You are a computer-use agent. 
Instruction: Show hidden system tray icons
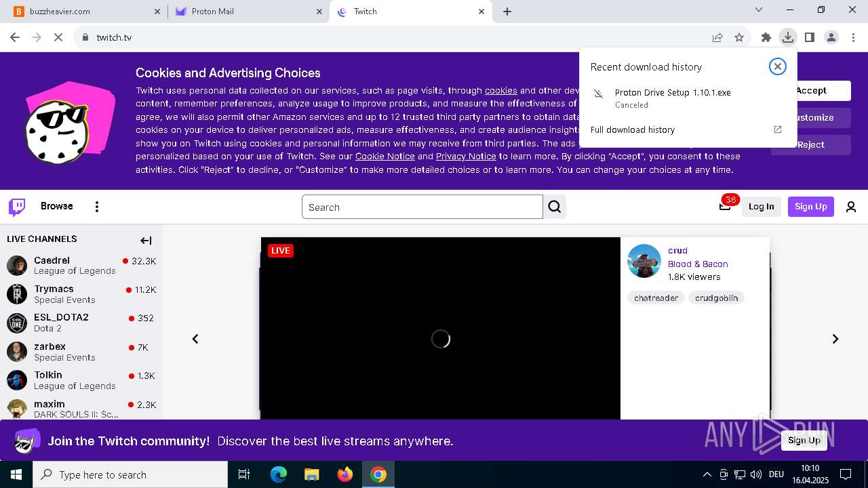[x=707, y=474]
